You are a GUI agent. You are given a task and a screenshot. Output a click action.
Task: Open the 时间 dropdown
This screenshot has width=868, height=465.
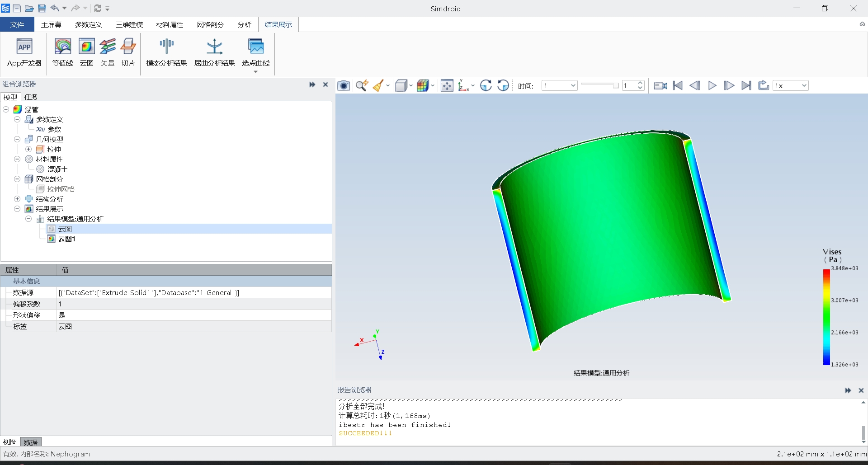(x=560, y=85)
